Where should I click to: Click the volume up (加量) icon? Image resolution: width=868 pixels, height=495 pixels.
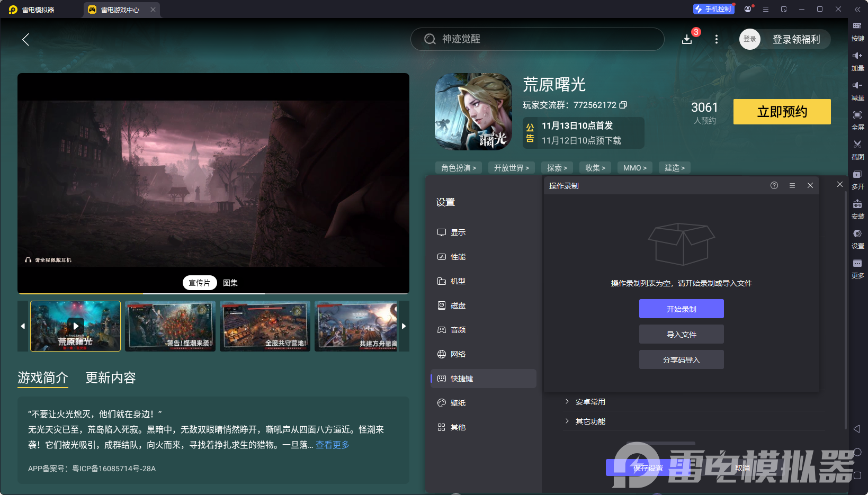[857, 56]
